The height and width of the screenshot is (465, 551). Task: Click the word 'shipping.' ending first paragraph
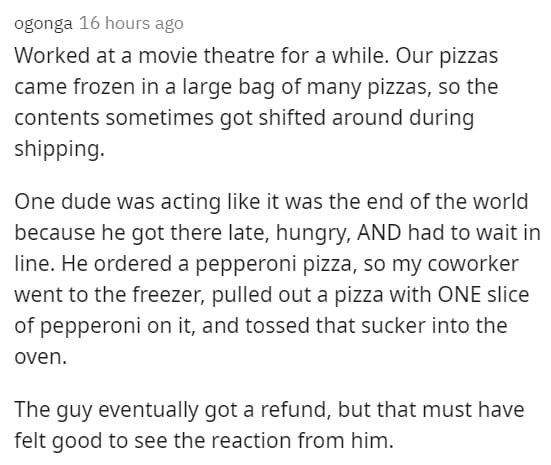point(59,149)
